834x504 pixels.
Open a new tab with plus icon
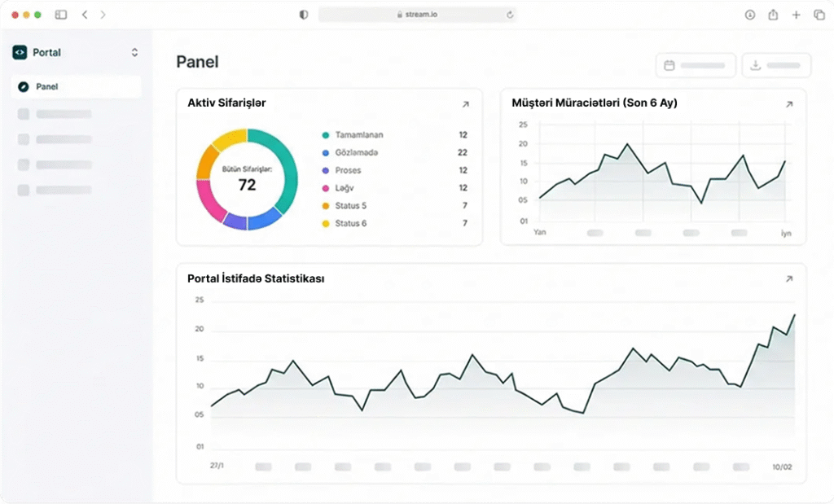[796, 15]
